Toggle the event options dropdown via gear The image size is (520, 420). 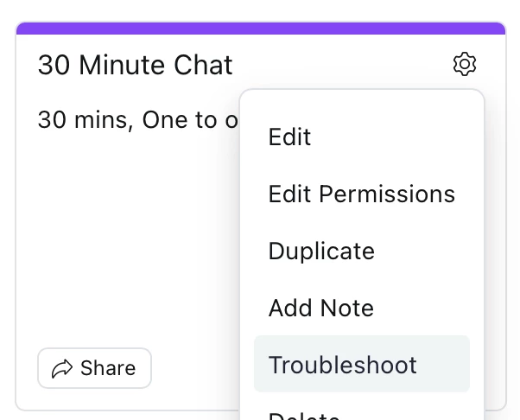point(465,64)
